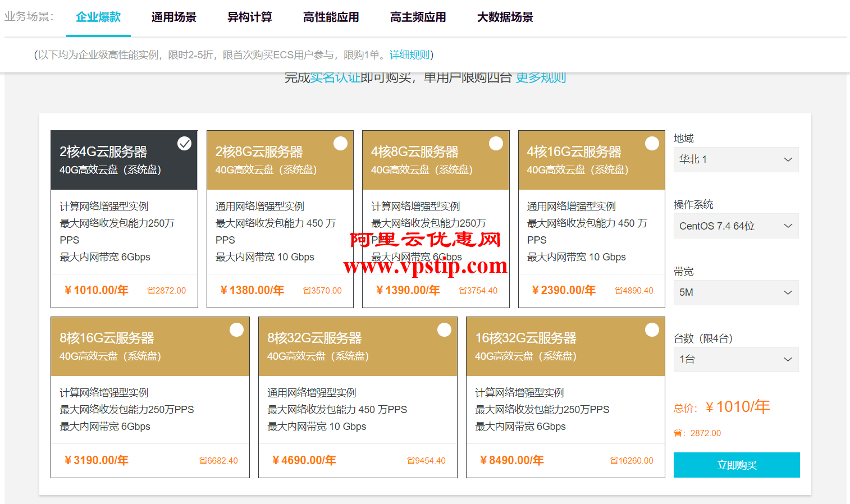Select the 4核16G云服务器 radio circle
This screenshot has height=504, width=850.
[652, 144]
